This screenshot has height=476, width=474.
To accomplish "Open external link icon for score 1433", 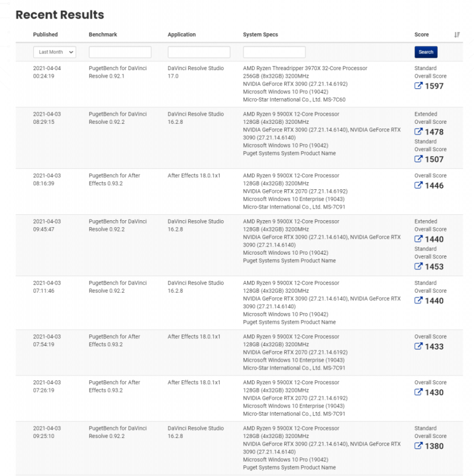I will 418,346.
